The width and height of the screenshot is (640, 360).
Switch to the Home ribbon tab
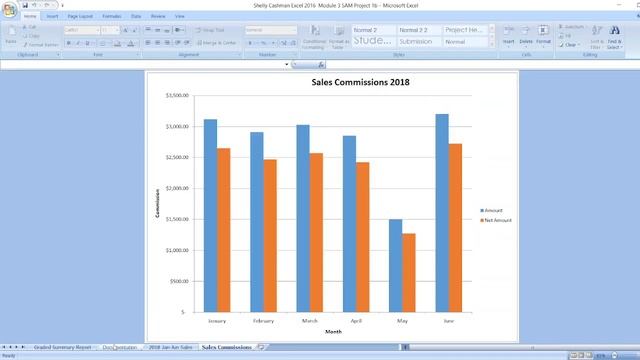(x=30, y=16)
